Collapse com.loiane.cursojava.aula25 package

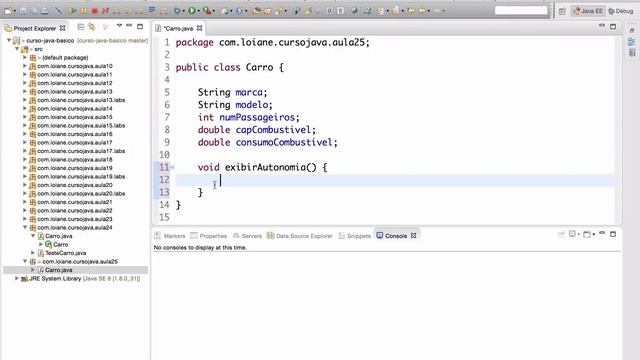pos(25,261)
